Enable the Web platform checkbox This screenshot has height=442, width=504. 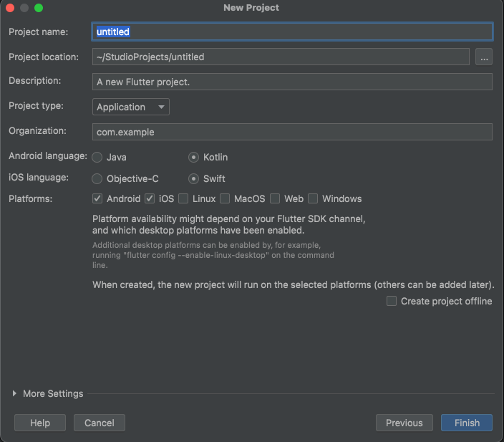click(x=275, y=198)
